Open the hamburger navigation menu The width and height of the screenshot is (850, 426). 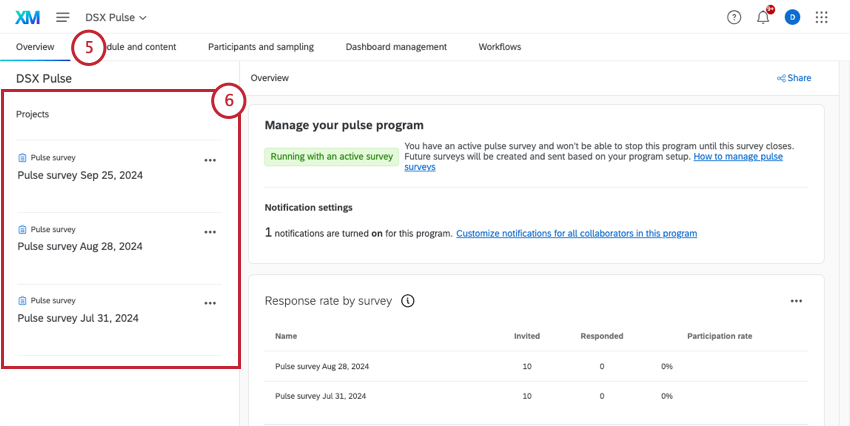coord(63,17)
